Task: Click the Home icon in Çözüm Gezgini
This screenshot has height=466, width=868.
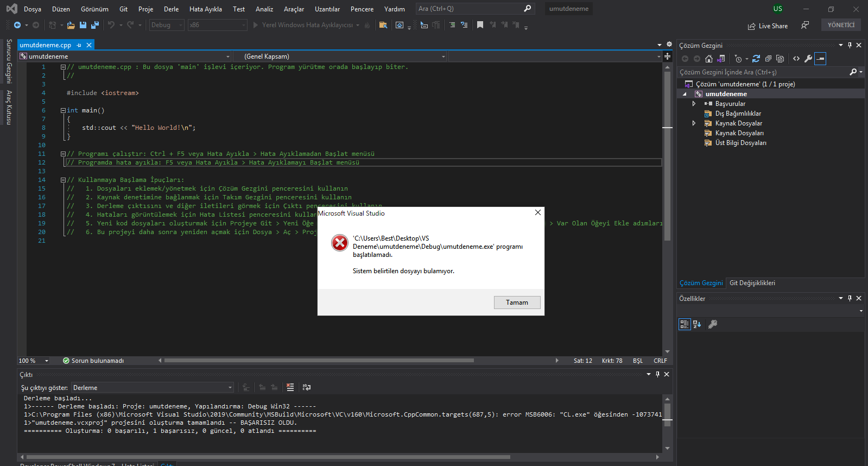Action: (x=709, y=59)
